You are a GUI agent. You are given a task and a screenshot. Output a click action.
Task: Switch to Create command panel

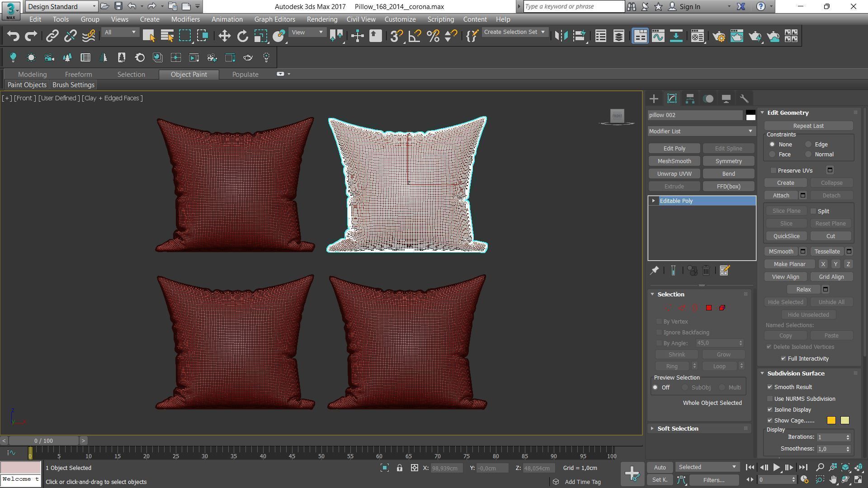[x=654, y=99]
